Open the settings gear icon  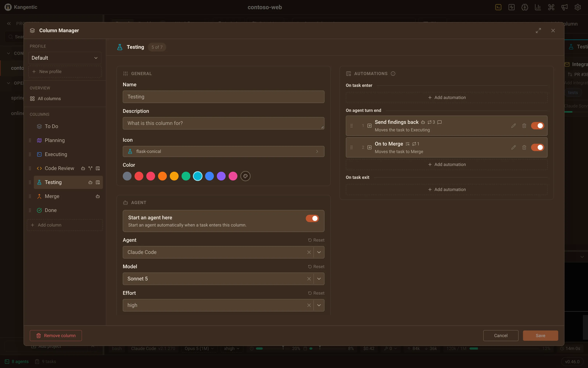coord(578,7)
